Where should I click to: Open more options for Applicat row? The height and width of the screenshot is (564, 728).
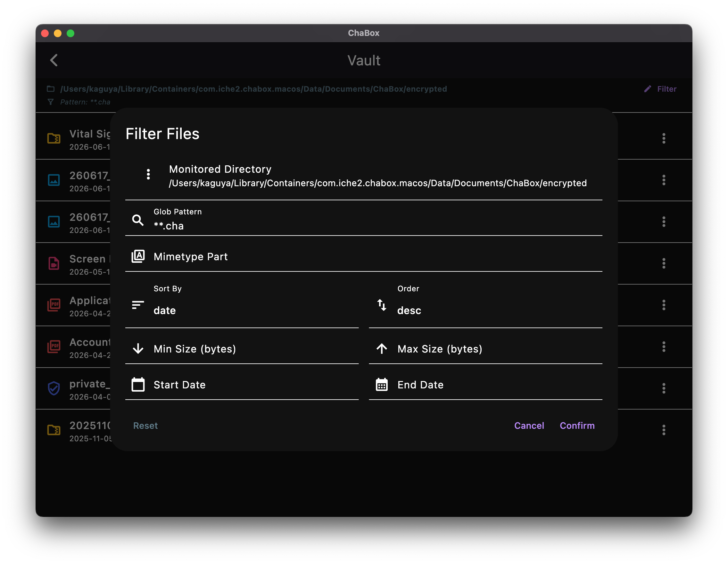[x=664, y=305]
